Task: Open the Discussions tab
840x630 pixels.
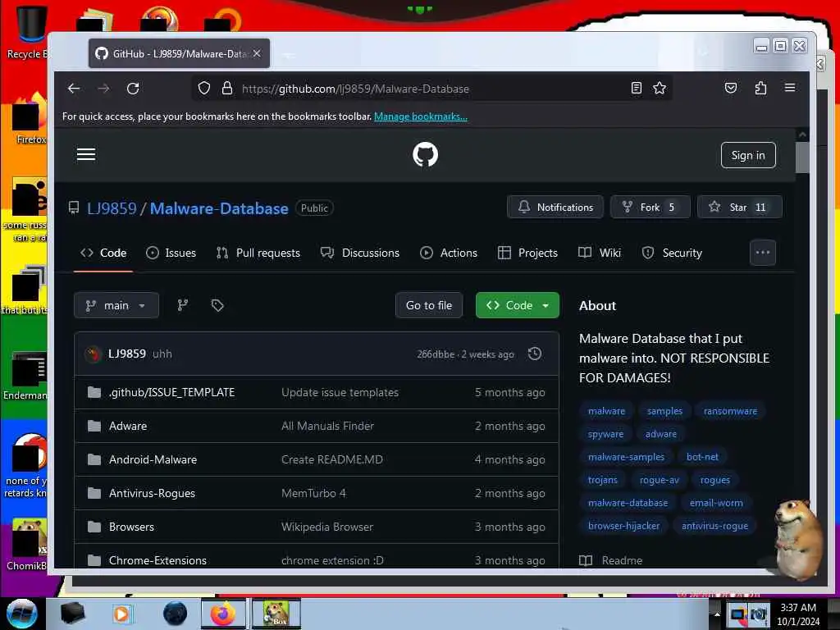Action: point(360,253)
